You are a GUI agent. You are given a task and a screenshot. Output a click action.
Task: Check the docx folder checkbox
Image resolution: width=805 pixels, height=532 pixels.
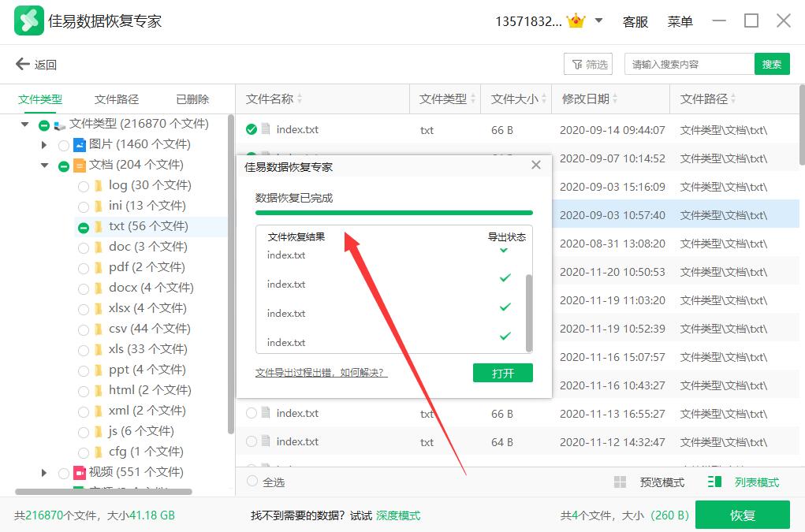pyautogui.click(x=83, y=288)
